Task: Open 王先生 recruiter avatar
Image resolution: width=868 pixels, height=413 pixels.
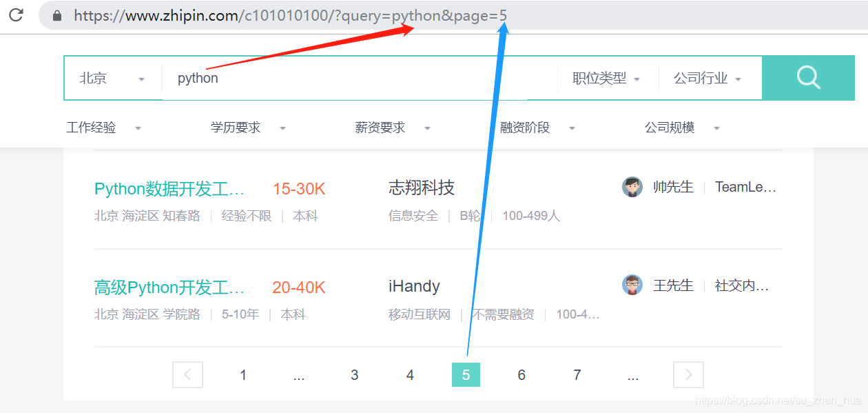Action: tap(632, 285)
